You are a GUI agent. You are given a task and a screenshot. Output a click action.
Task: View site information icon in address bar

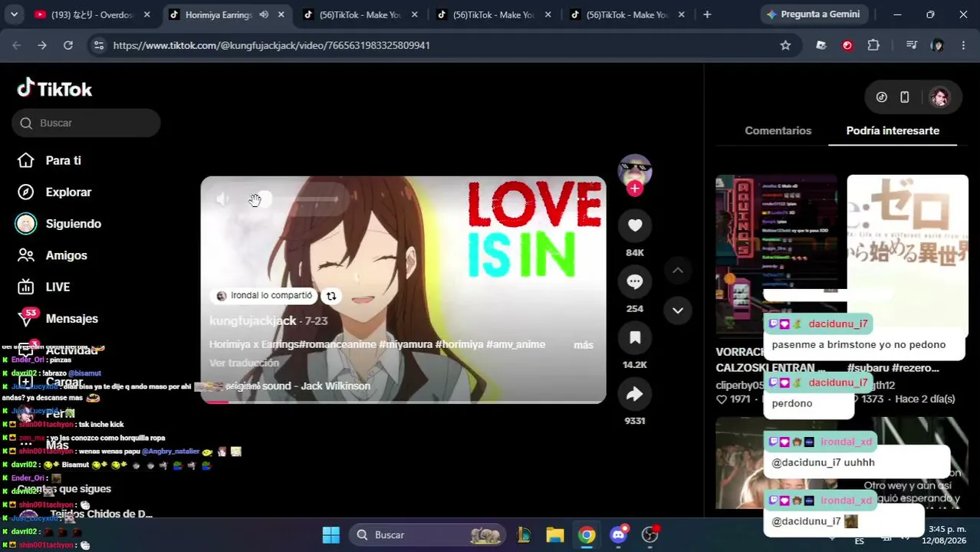[98, 46]
